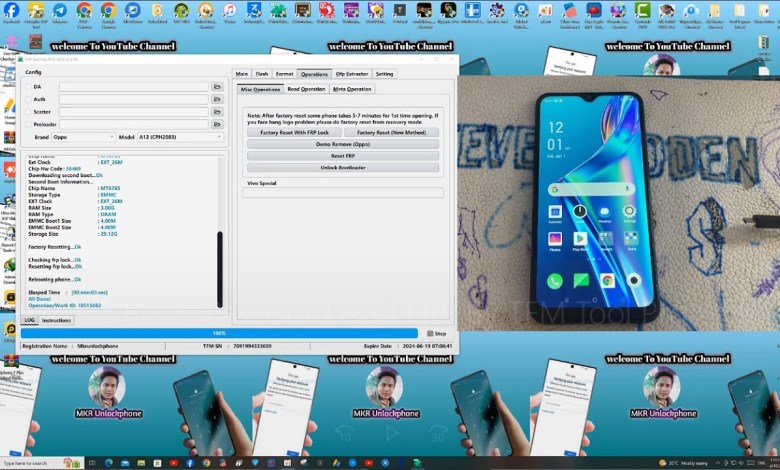Click the TFM SN status entry
Viewport: 780px width, 470px height.
(x=237, y=346)
